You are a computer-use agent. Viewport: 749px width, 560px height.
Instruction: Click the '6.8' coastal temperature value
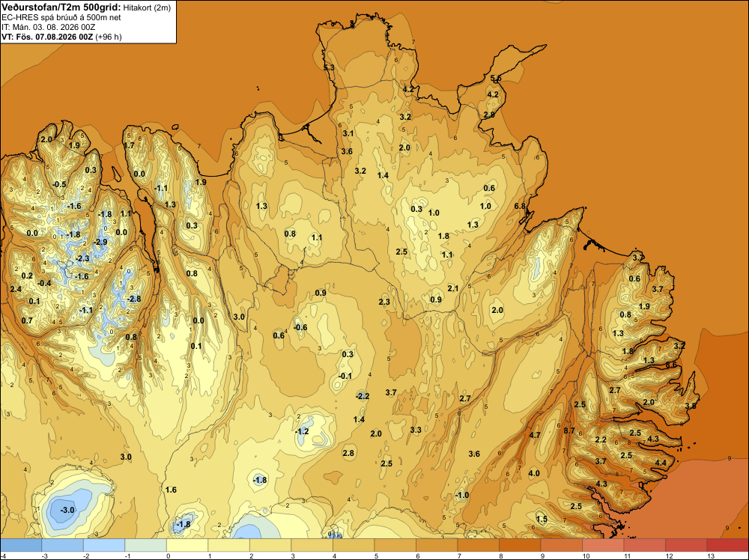[520, 206]
